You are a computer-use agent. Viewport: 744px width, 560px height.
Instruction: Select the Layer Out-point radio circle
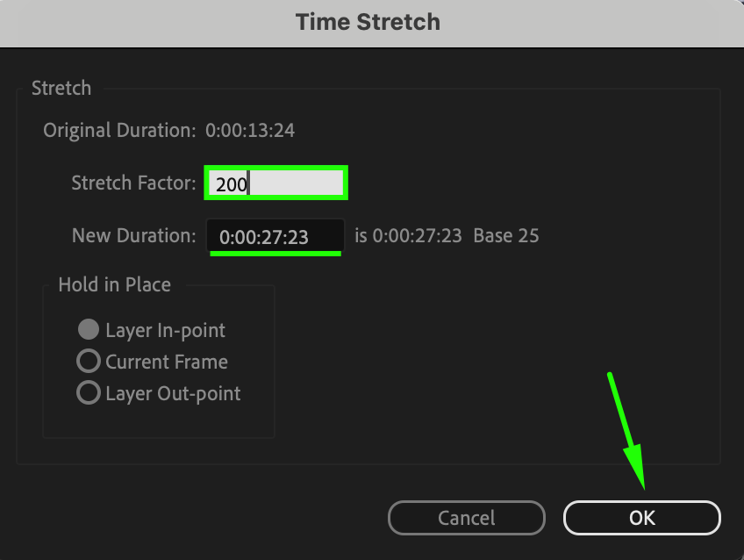89,393
